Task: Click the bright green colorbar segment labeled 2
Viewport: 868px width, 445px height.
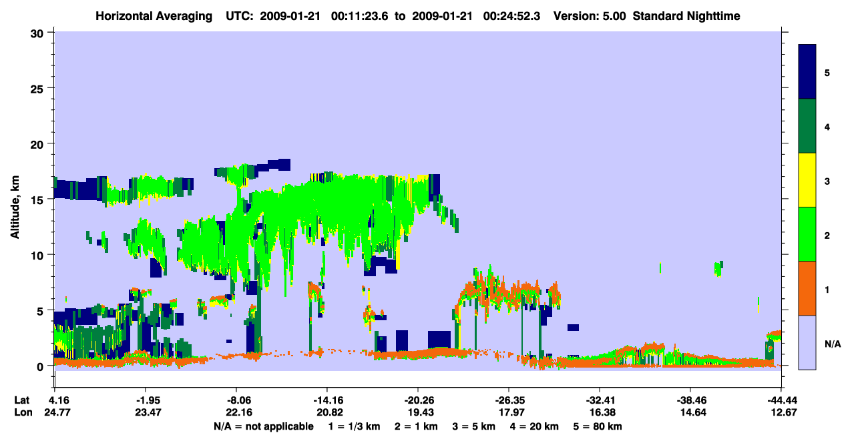Action: [807, 234]
